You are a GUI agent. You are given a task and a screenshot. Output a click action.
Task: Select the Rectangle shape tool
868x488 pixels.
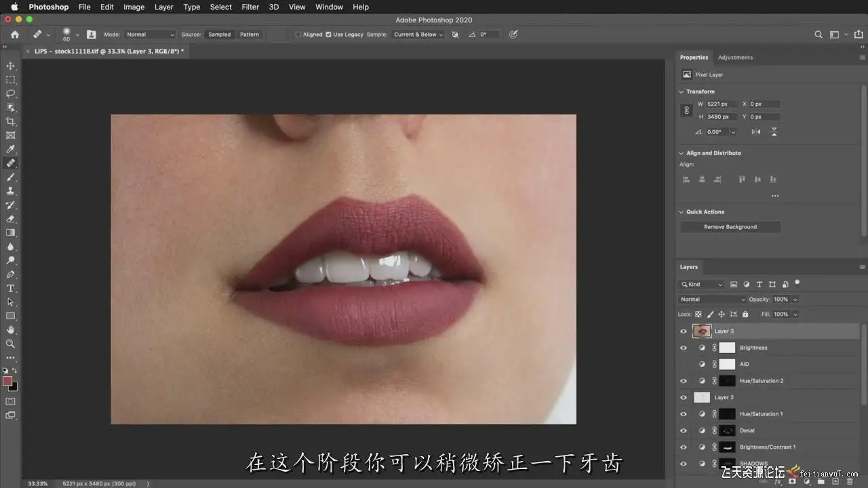[x=11, y=316]
